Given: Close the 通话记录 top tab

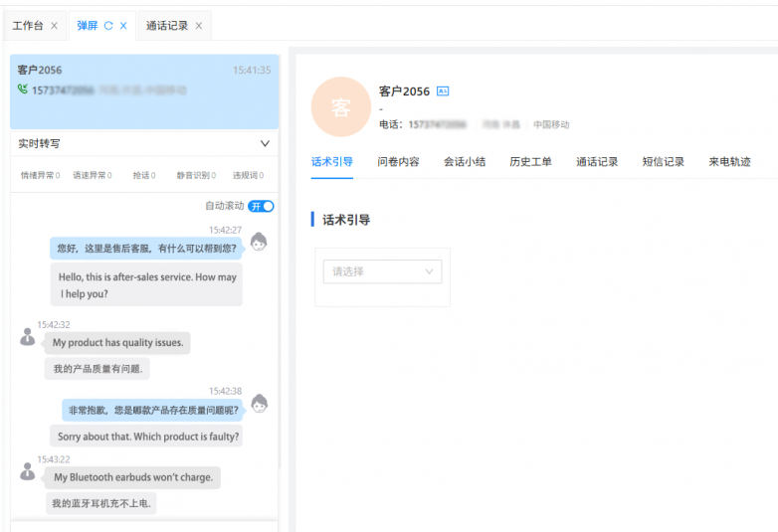Looking at the screenshot, I should [x=198, y=26].
